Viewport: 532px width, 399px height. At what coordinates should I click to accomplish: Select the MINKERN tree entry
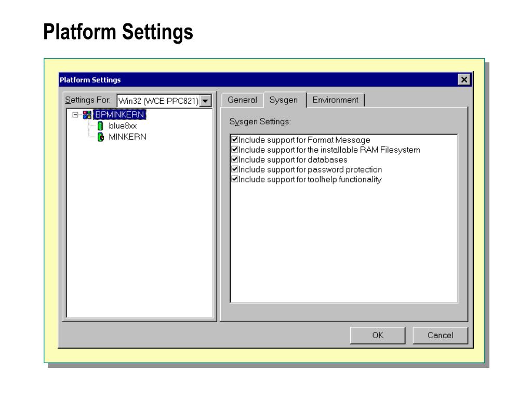(127, 137)
